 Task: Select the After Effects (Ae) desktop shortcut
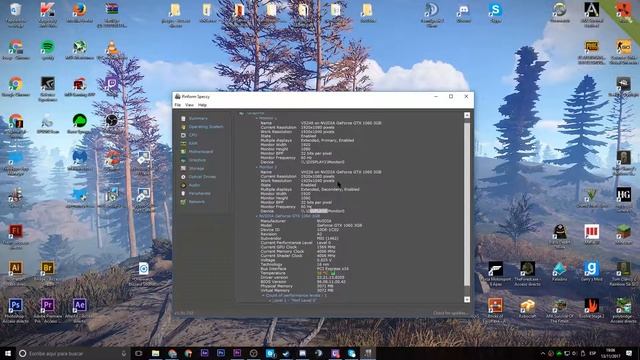pos(80,310)
